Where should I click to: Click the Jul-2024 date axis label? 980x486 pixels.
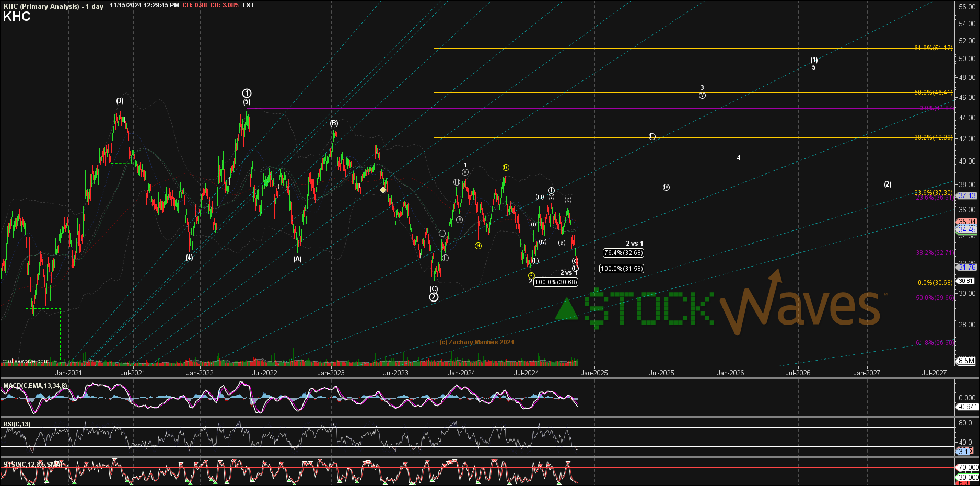coord(526,373)
